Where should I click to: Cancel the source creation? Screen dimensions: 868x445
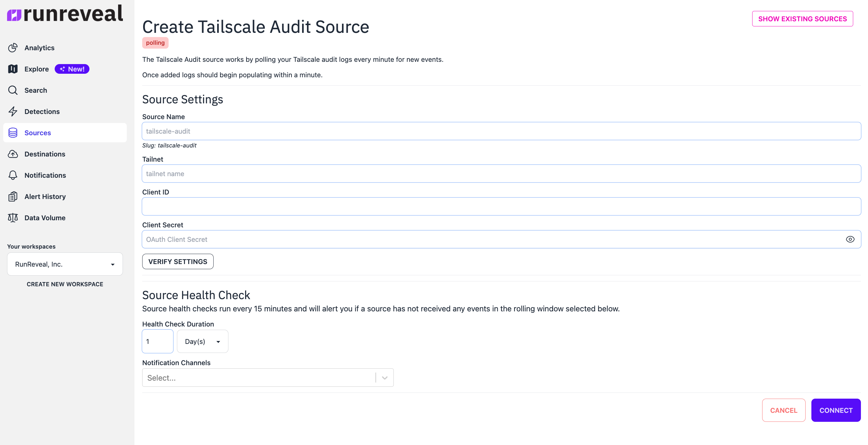(x=783, y=410)
